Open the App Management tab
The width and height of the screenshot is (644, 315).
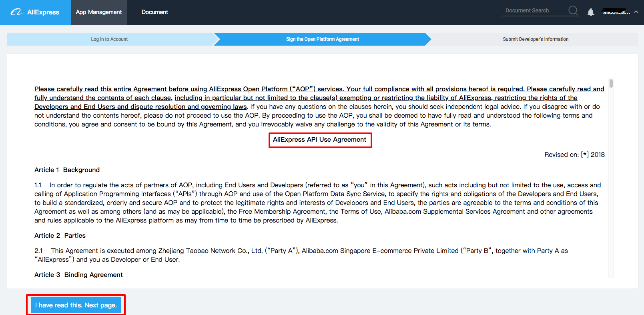(x=99, y=12)
